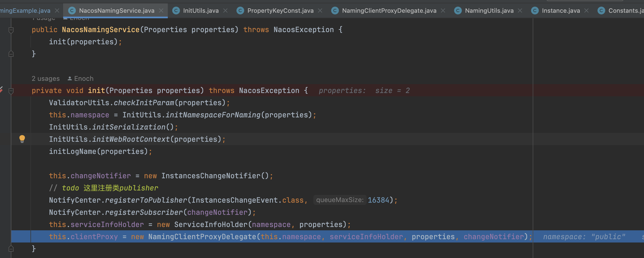Toggle the breakpoint on the init method line
This screenshot has width=644, height=258.
pos(1,90)
